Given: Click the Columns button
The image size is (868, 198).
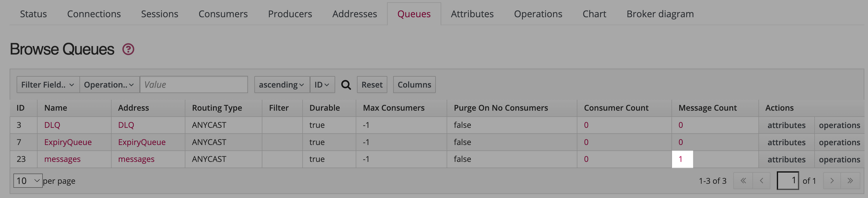Looking at the screenshot, I should (x=414, y=85).
